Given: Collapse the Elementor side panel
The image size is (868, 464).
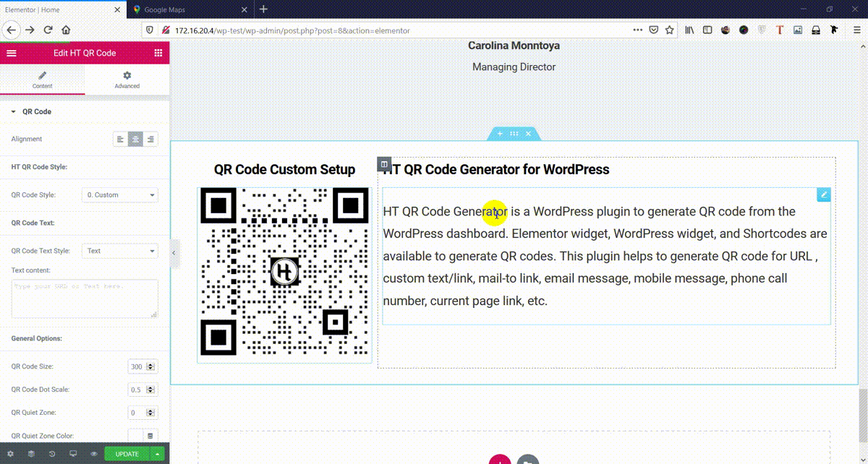Looking at the screenshot, I should click(x=174, y=253).
